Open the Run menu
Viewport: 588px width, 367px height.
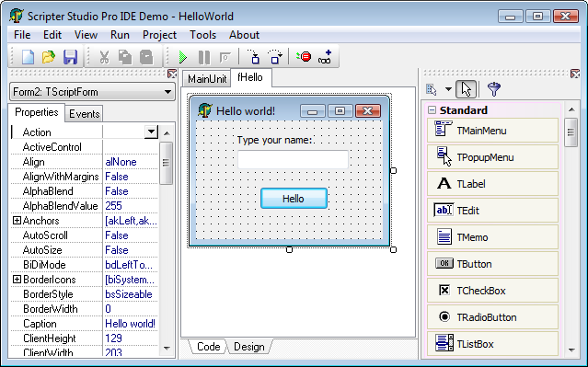point(120,35)
